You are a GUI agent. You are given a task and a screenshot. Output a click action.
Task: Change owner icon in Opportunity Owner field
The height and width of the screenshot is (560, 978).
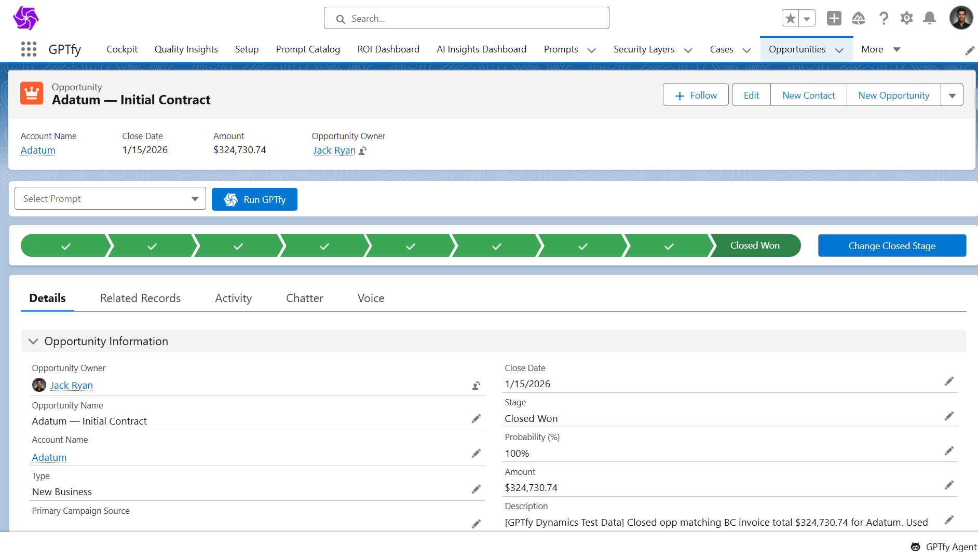[476, 386]
